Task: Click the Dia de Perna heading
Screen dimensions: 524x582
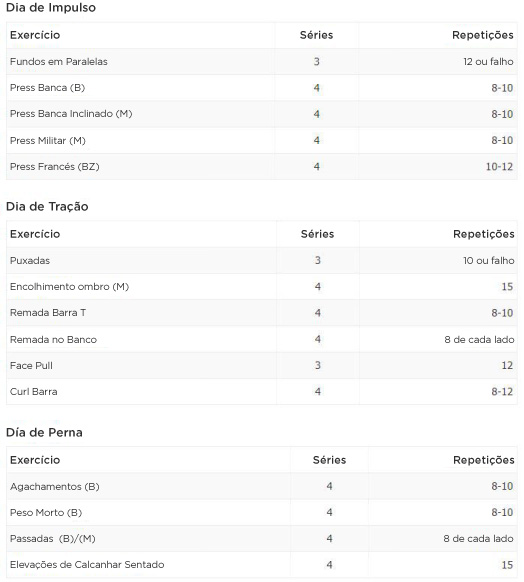Action: (44, 432)
